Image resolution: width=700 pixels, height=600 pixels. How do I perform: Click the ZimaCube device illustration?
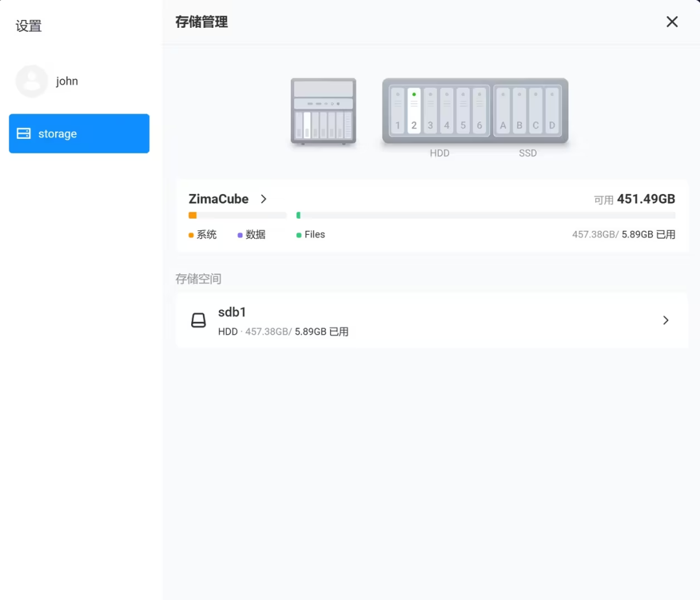[323, 111]
